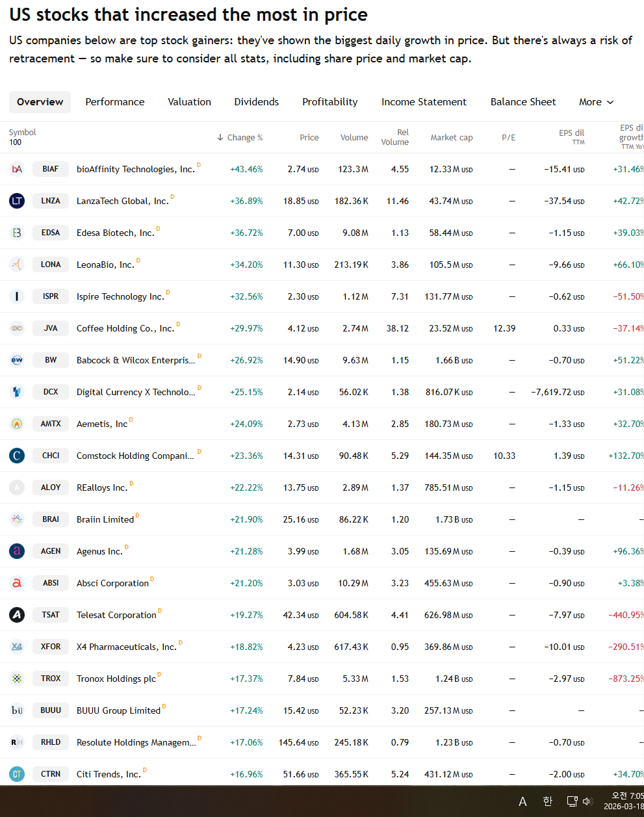The image size is (644, 817).
Task: Sort by the Price column header
Action: pyautogui.click(x=309, y=138)
